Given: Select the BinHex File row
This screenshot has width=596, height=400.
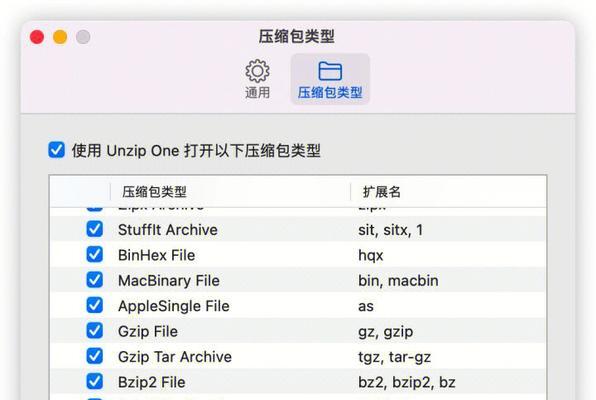Looking at the screenshot, I should (298, 255).
